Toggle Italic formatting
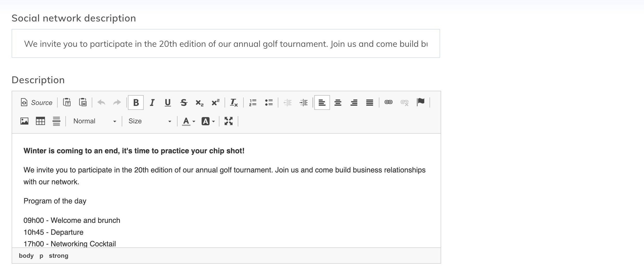 click(152, 103)
